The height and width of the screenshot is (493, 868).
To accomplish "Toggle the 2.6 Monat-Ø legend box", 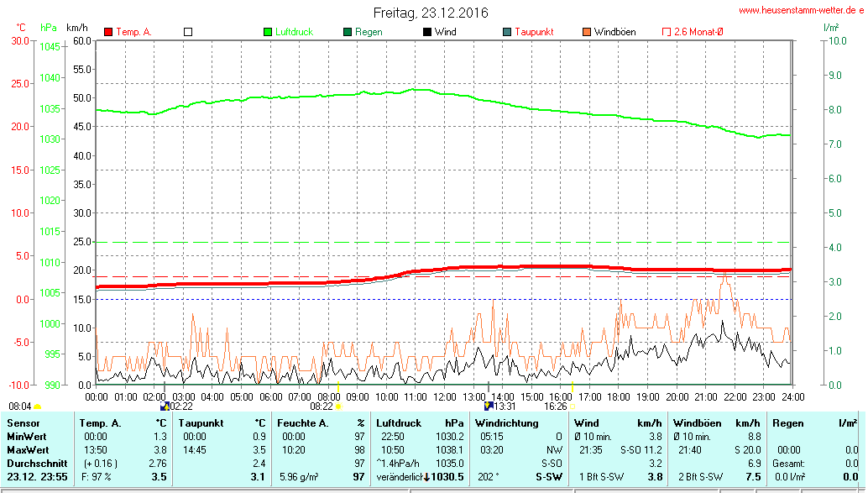I will [667, 32].
